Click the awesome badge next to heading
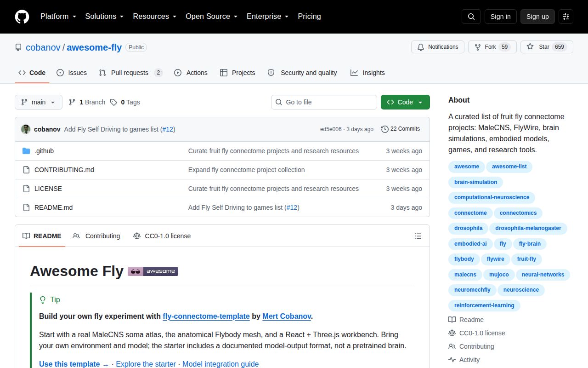The image size is (588, 368). click(x=153, y=271)
